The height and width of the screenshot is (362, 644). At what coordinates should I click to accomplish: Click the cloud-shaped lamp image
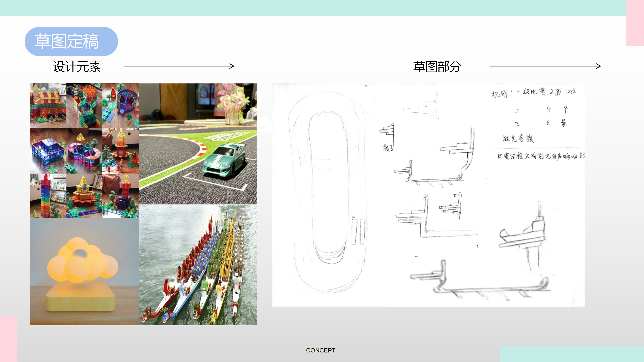84,273
